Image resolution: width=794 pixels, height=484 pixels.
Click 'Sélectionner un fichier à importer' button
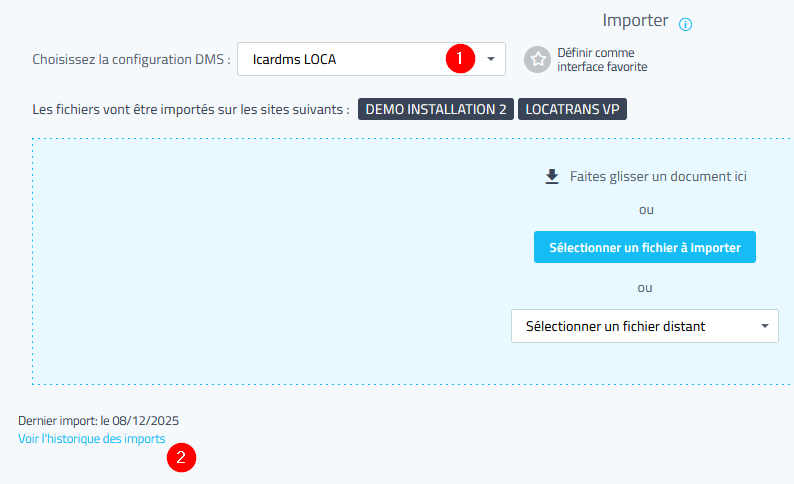(645, 247)
